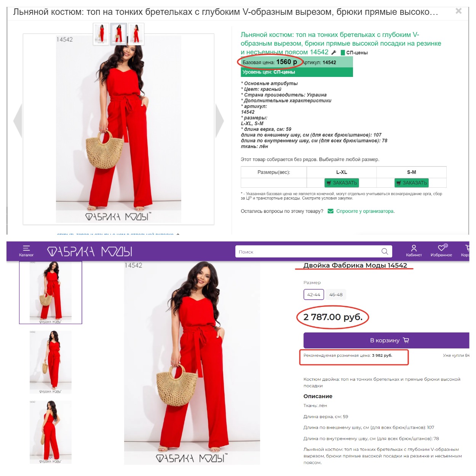Order size S-M with ЗАКАЗАТЬ button
The height and width of the screenshot is (476, 476).
(412, 183)
